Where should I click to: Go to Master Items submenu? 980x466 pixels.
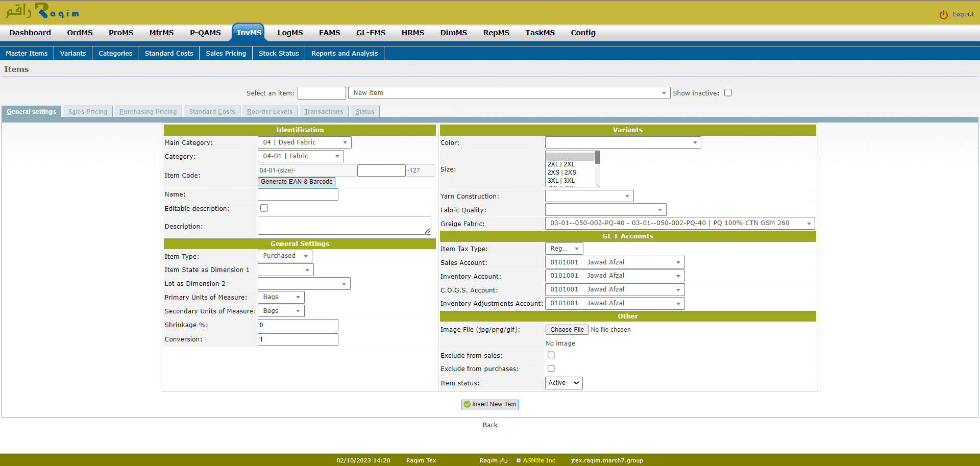pos(27,53)
